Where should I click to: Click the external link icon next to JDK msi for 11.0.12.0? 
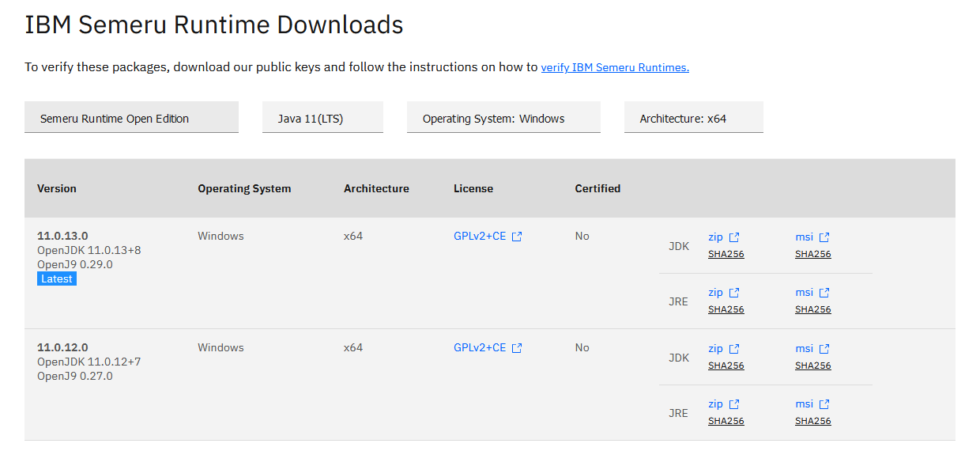click(824, 348)
